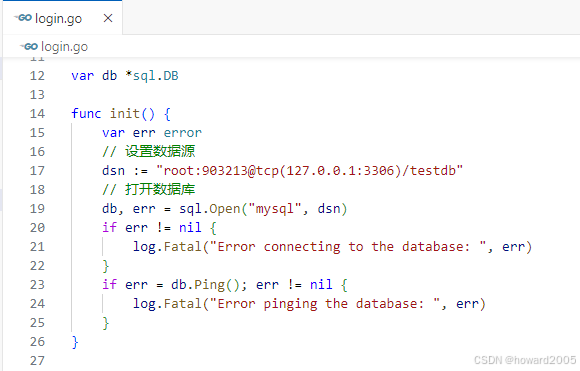
Task: Click the "var err error" line
Action: (x=152, y=133)
